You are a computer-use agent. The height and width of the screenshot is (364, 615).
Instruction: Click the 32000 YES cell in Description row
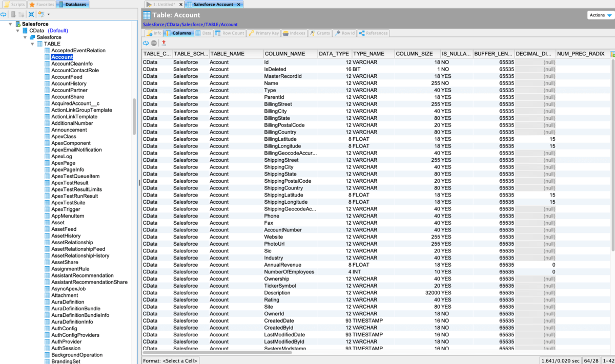tap(438, 293)
